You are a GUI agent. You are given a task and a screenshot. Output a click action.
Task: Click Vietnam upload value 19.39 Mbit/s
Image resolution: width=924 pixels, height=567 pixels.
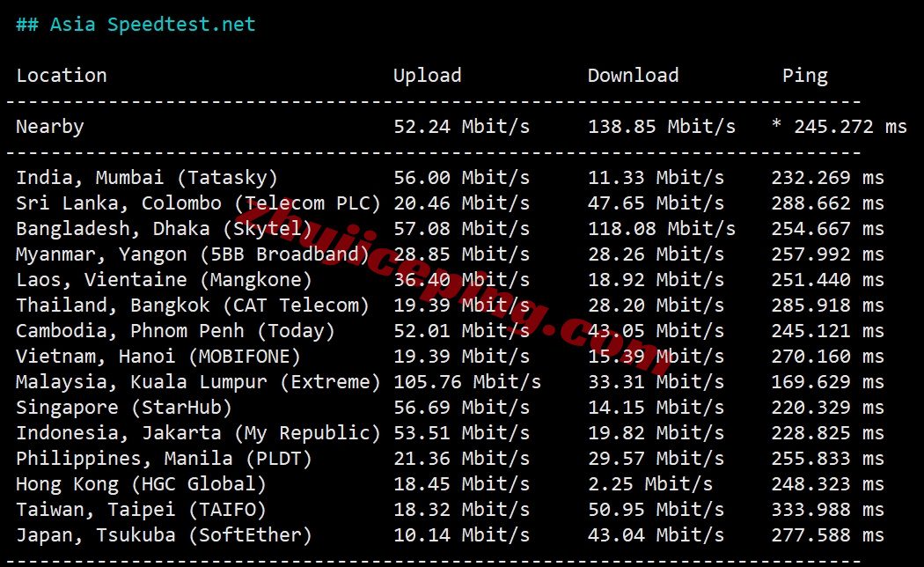(x=461, y=357)
